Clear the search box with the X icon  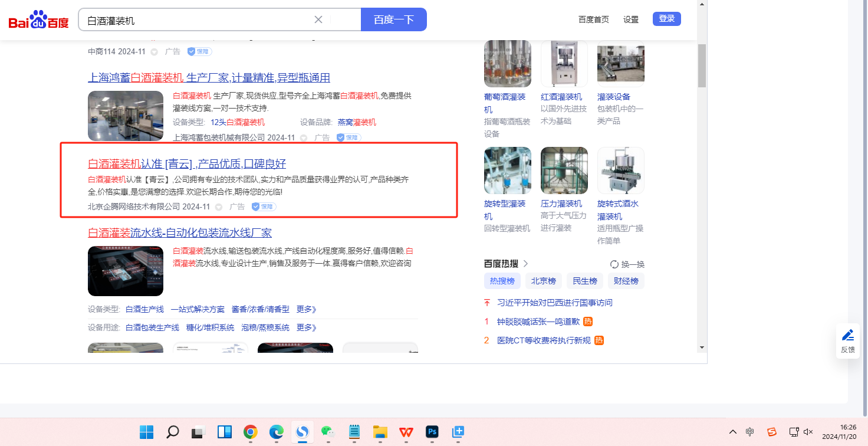click(318, 19)
